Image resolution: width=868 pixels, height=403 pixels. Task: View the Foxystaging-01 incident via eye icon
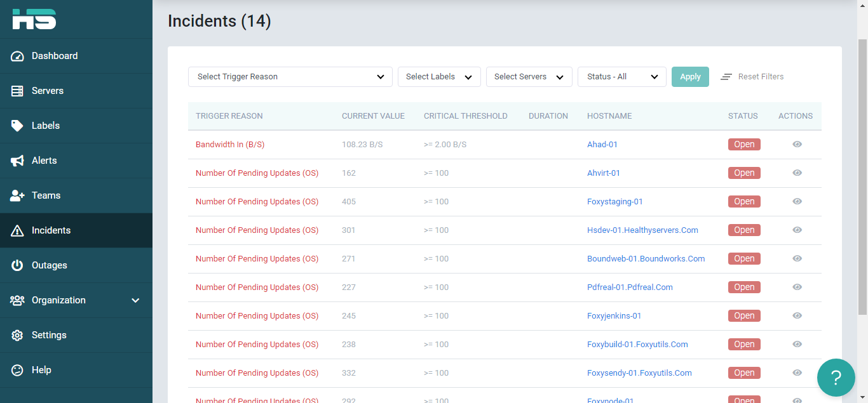797,202
